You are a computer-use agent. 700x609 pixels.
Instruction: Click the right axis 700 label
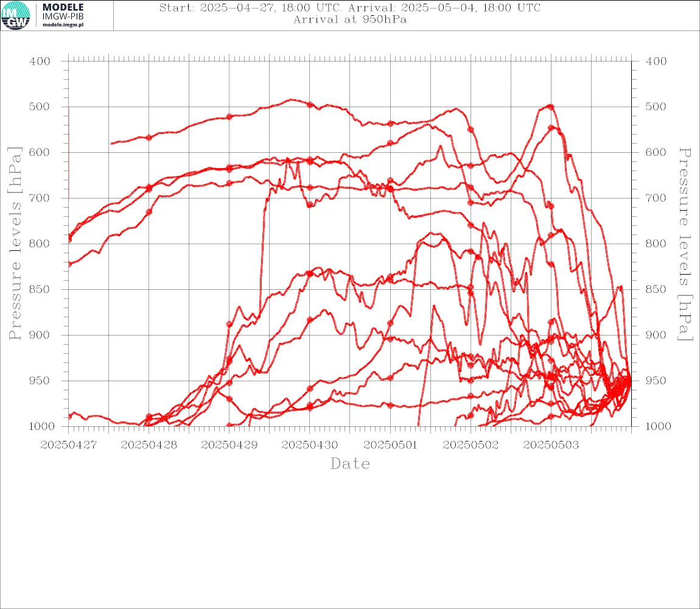(656, 198)
